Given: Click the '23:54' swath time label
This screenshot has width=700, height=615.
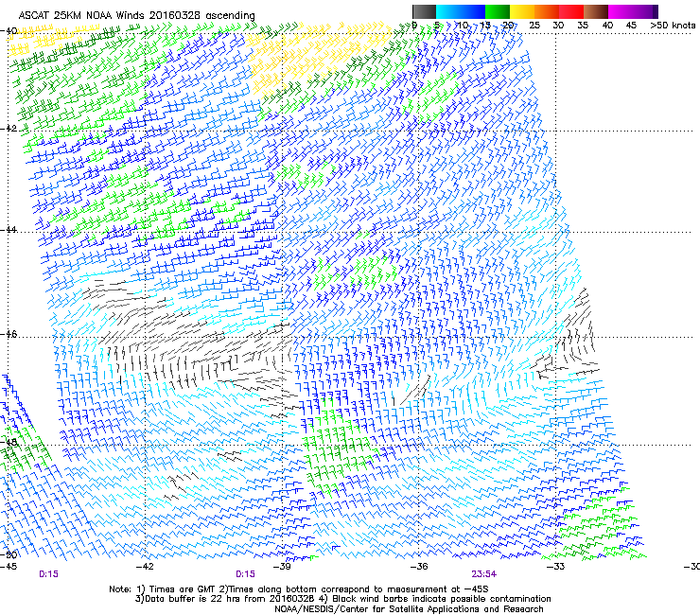Looking at the screenshot, I should coord(484,574).
